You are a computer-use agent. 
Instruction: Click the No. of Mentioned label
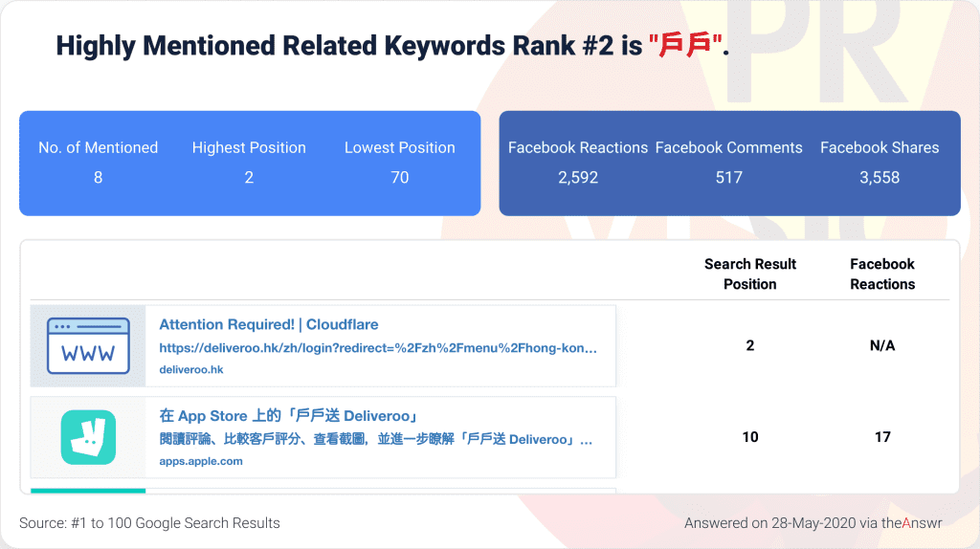coord(99,147)
